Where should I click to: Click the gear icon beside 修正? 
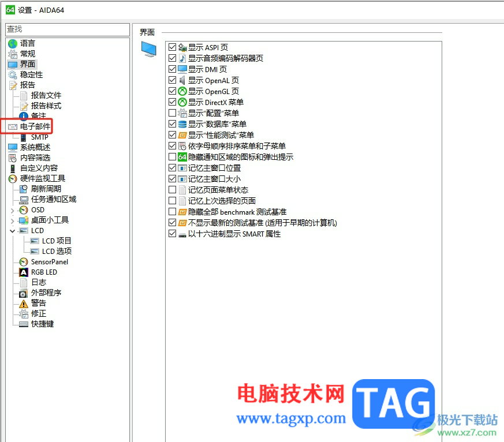(24, 313)
